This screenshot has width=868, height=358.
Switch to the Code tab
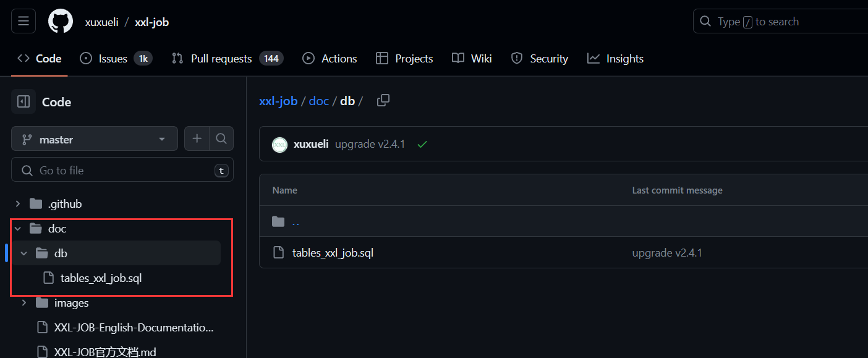[x=40, y=59]
